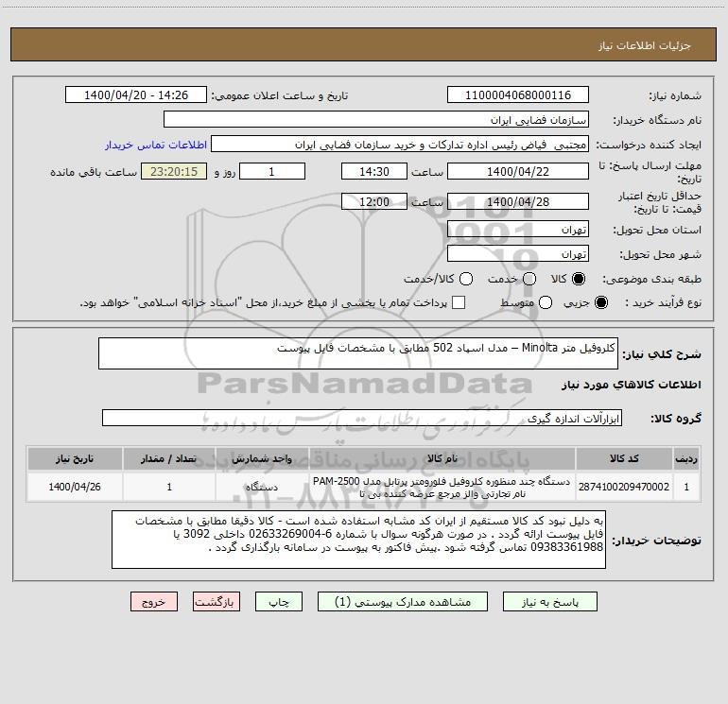728x704 pixels.
Task: Select the خدمت radio button
Action: (529, 279)
